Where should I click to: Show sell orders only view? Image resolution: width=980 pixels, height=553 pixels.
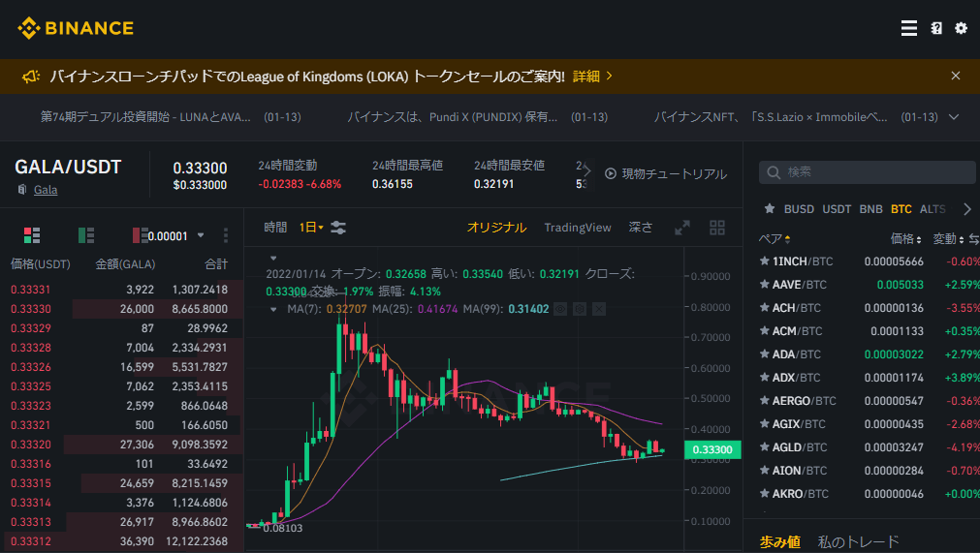pyautogui.click(x=140, y=235)
